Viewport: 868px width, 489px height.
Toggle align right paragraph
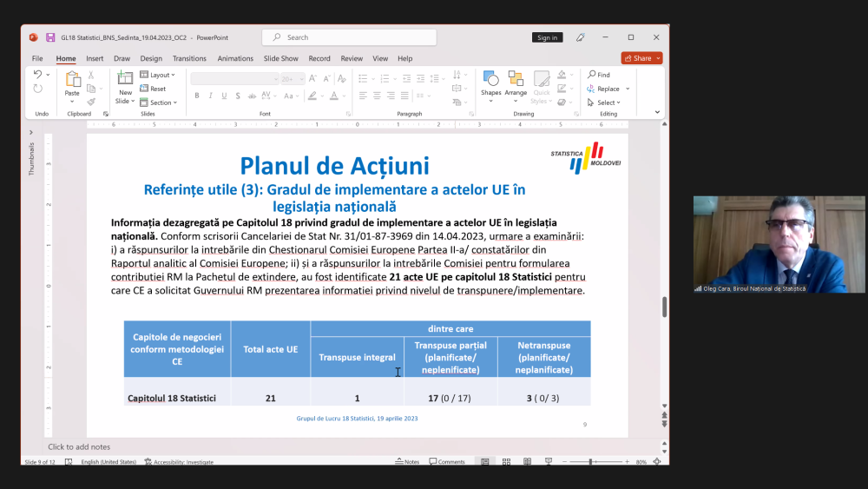click(x=391, y=96)
